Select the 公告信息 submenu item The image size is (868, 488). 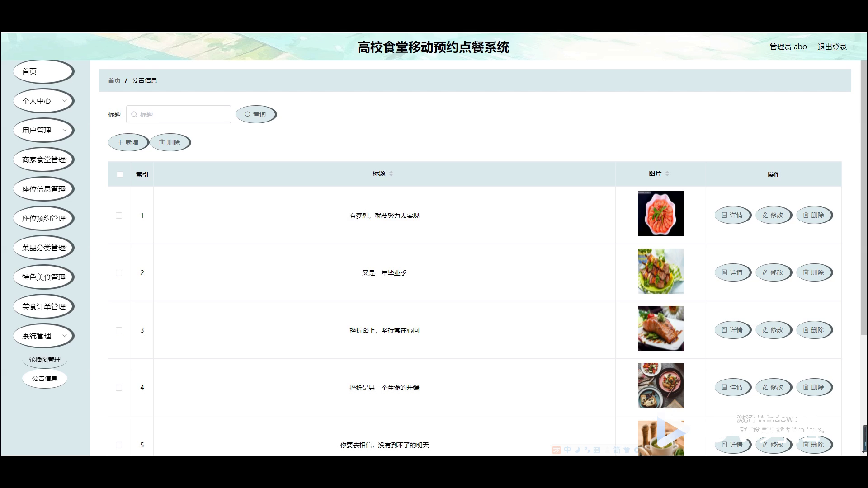[x=45, y=379]
